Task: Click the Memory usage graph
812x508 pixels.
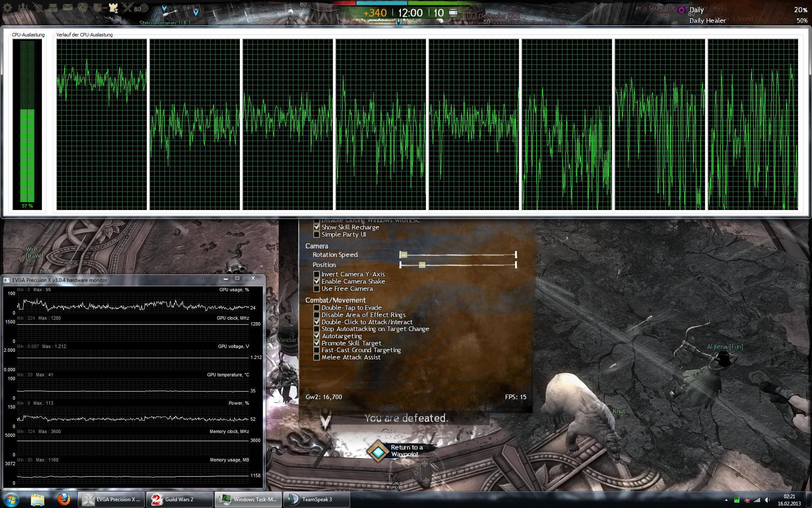Action: point(133,473)
